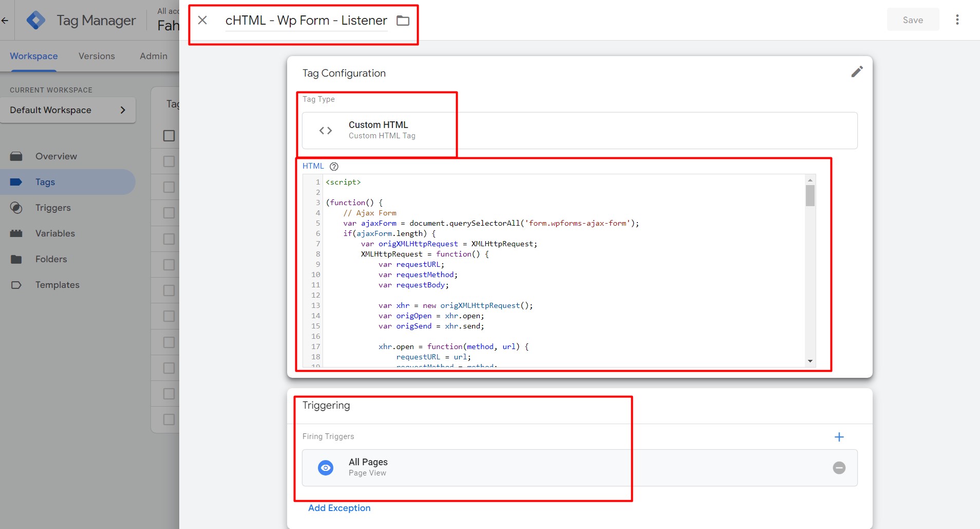Click the Add Exception link
Viewport: 980px width, 529px height.
click(x=339, y=508)
